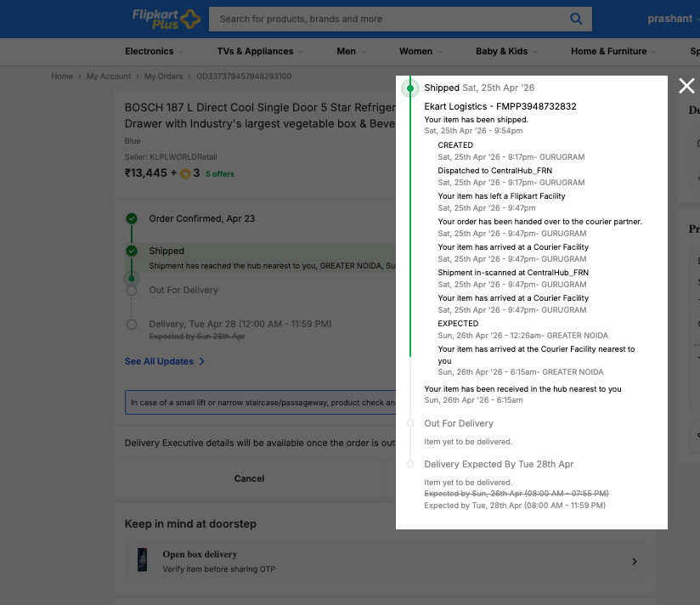Click Seller: KLPLWORLDRetail text
Screen dimensions: 700x605
[171, 157]
